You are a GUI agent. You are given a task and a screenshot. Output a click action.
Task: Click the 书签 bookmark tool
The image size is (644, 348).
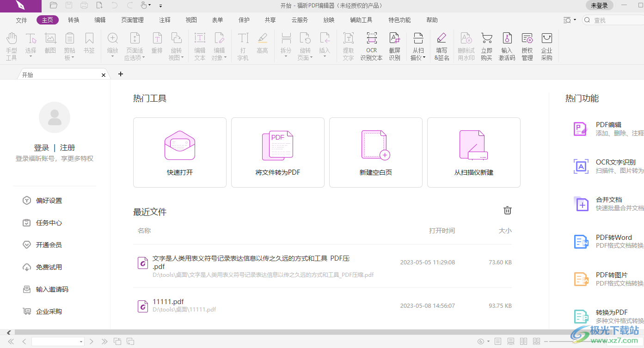point(89,43)
